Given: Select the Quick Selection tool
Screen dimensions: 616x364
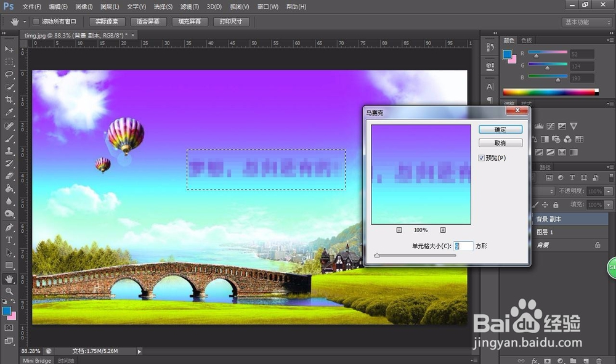Looking at the screenshot, I should [9, 87].
